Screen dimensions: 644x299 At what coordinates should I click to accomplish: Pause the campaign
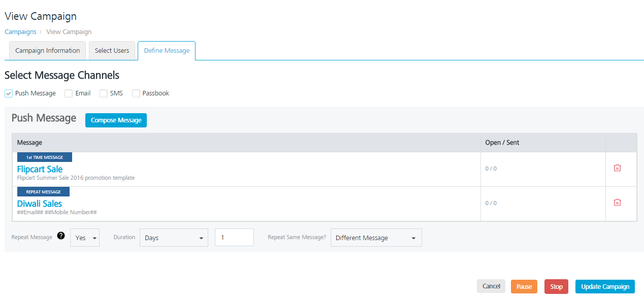pyautogui.click(x=524, y=286)
